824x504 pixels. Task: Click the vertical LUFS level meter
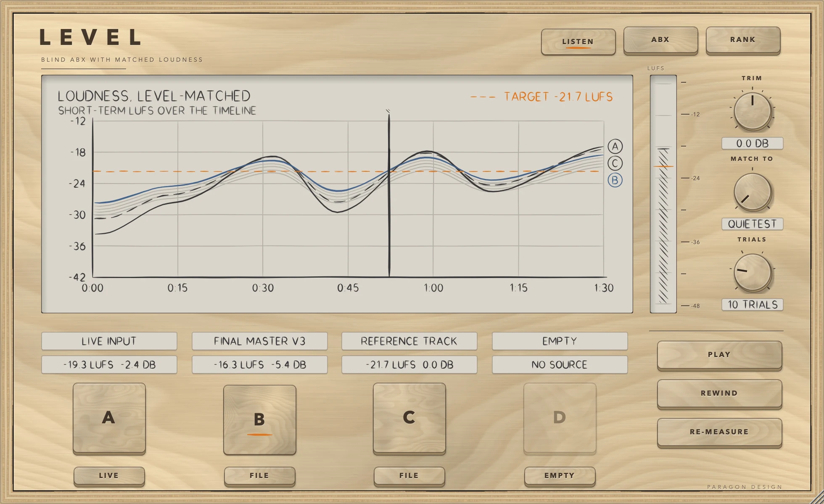pos(663,194)
